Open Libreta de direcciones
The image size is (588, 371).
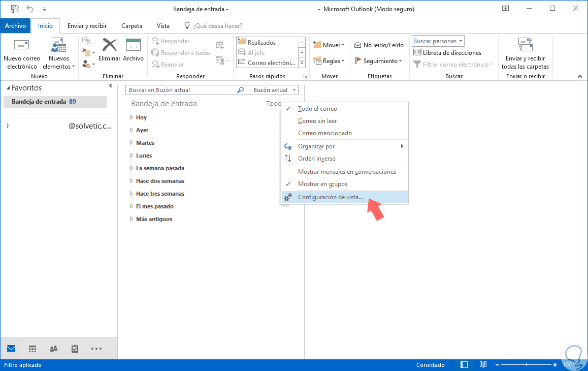click(447, 52)
